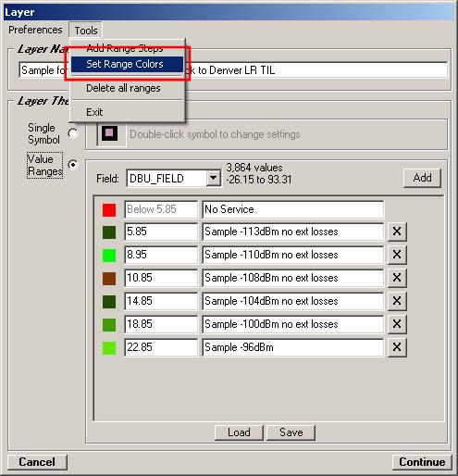The width and height of the screenshot is (458, 476).
Task: Click the Add button
Action: tap(422, 178)
